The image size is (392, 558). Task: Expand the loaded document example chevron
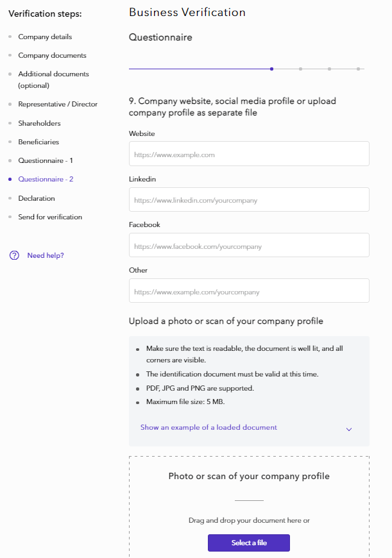tap(349, 429)
